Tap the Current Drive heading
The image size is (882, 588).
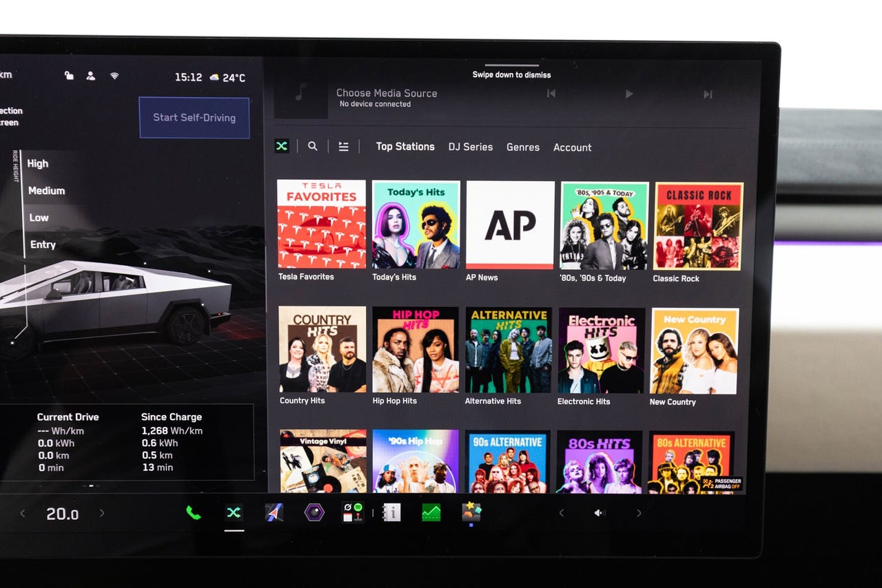68,417
